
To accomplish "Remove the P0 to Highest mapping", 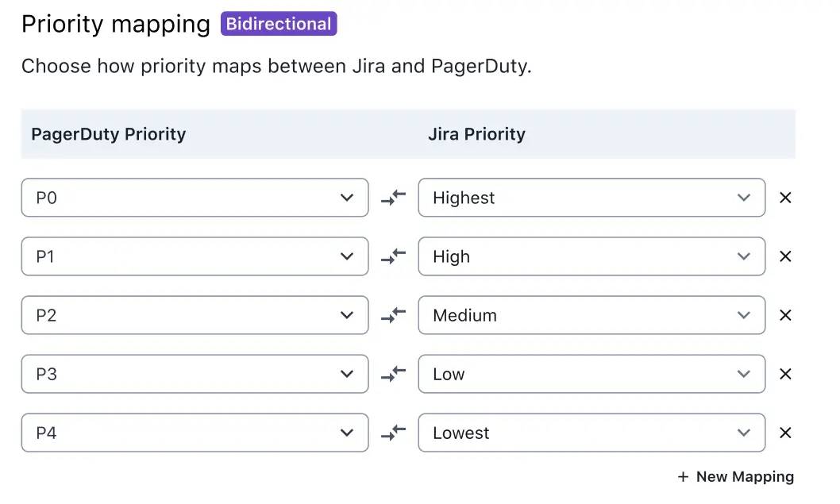I will tap(785, 198).
